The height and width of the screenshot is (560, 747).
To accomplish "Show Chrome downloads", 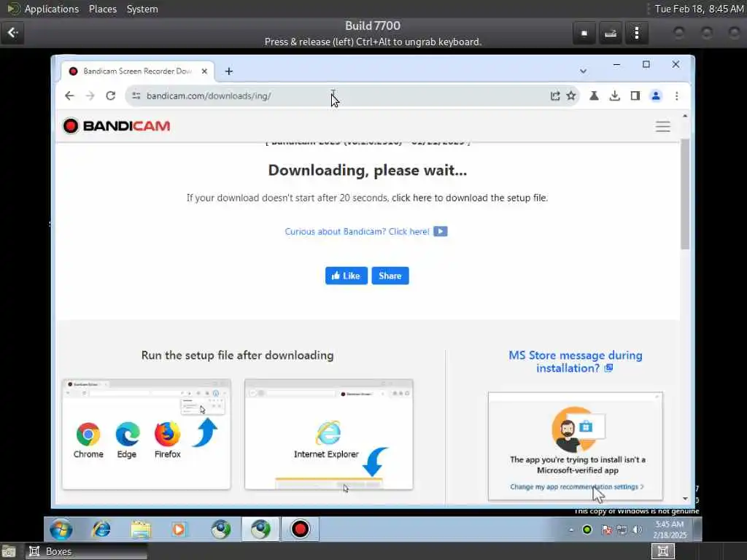I will click(614, 96).
